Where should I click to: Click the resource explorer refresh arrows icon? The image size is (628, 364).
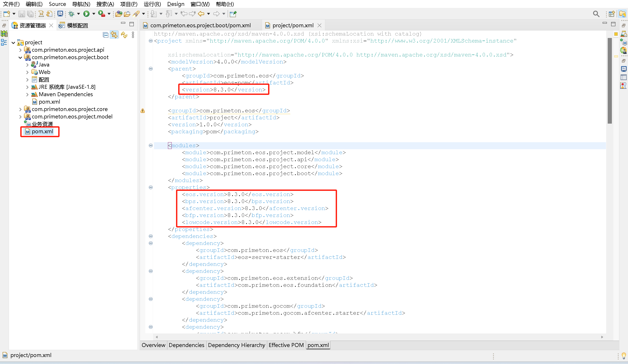point(124,35)
